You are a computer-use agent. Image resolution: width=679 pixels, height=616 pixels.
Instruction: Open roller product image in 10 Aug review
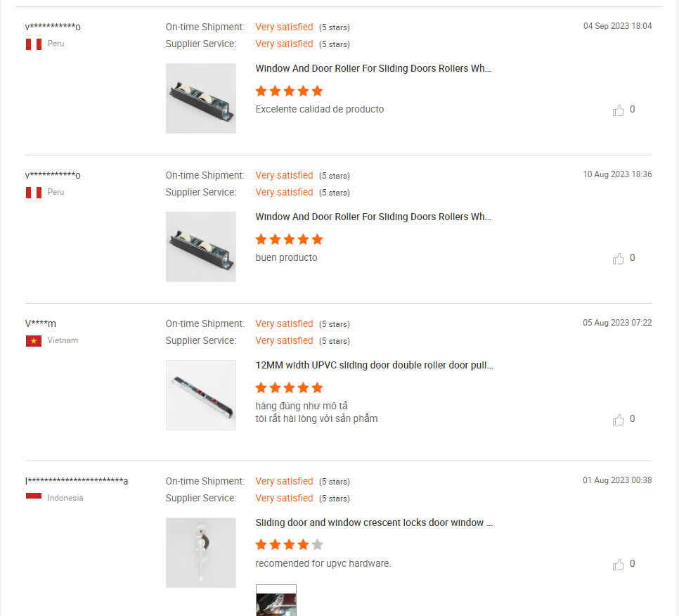point(201,247)
